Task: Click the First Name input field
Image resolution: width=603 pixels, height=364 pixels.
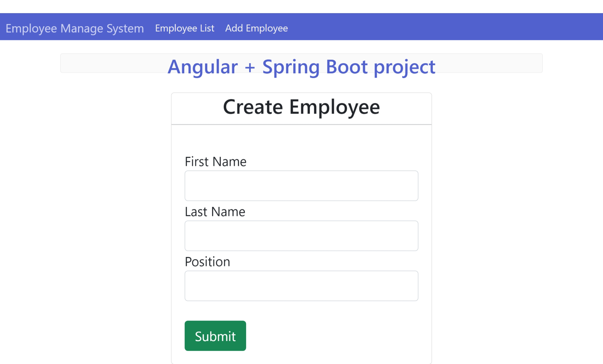Action: [301, 185]
